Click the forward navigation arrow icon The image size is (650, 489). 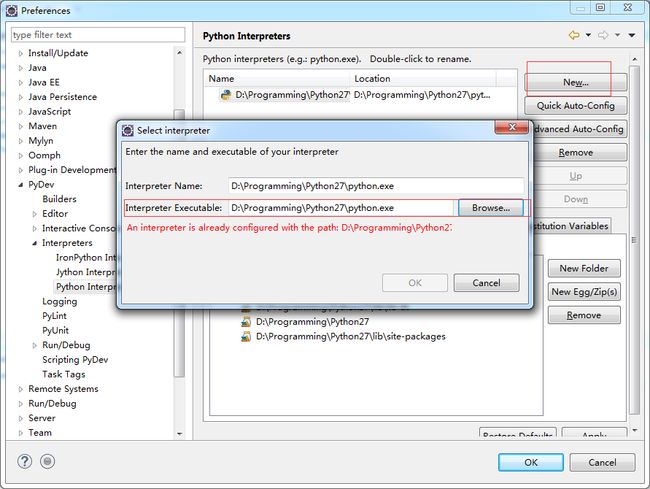603,35
